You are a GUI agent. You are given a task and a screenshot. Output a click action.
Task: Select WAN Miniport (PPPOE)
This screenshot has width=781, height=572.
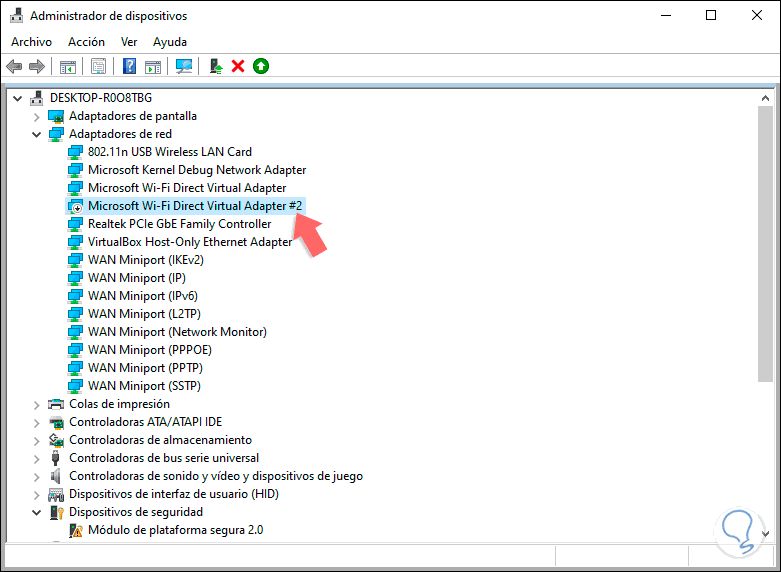149,349
